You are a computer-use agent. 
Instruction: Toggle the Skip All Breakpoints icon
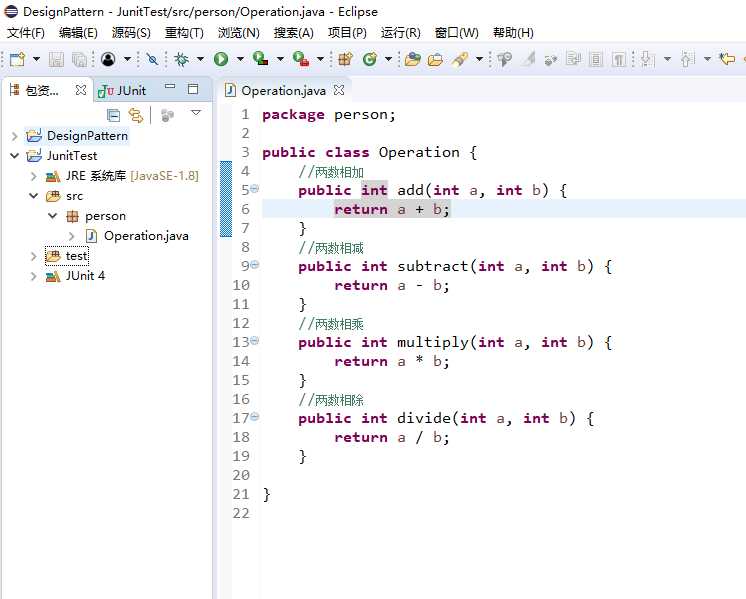pos(152,59)
